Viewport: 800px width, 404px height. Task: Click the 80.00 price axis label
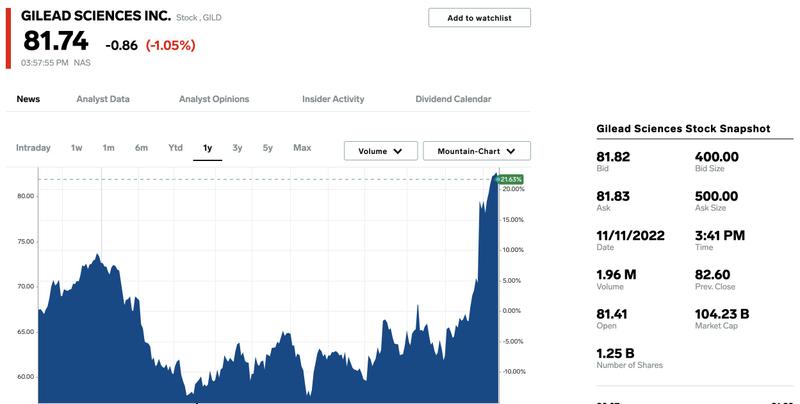(x=26, y=196)
